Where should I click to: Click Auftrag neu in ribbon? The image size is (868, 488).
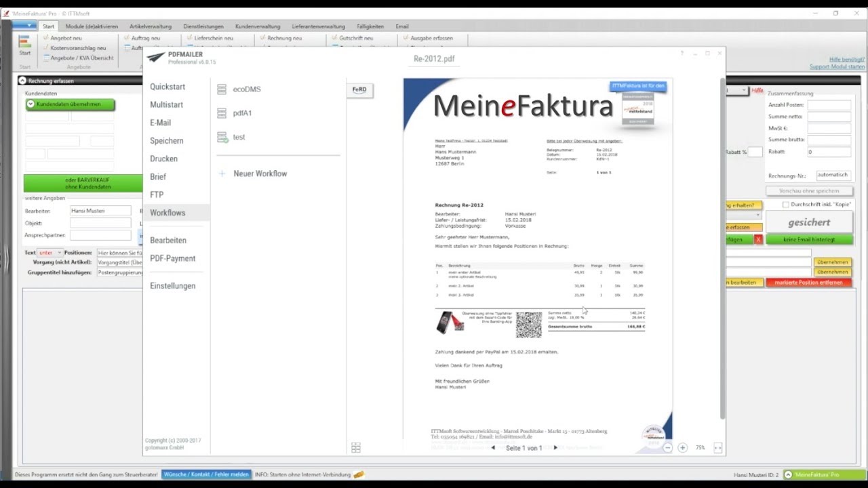[142, 38]
